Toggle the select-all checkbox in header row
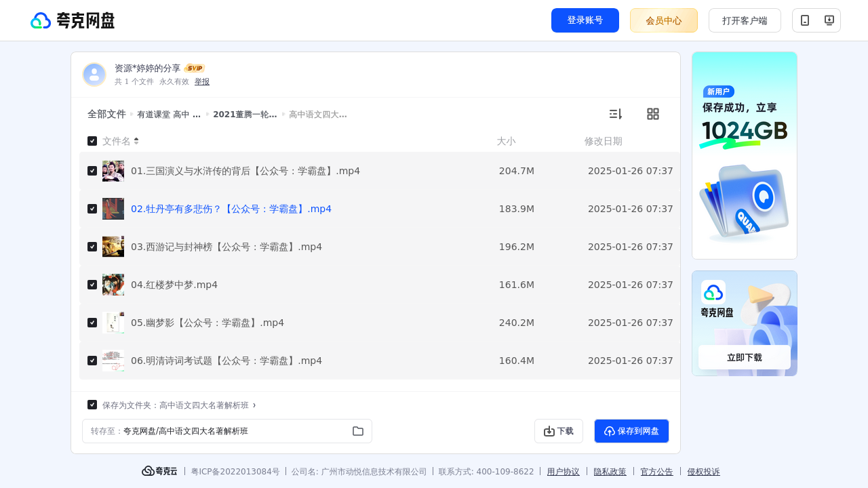Image resolution: width=868 pixels, height=488 pixels. (92, 141)
